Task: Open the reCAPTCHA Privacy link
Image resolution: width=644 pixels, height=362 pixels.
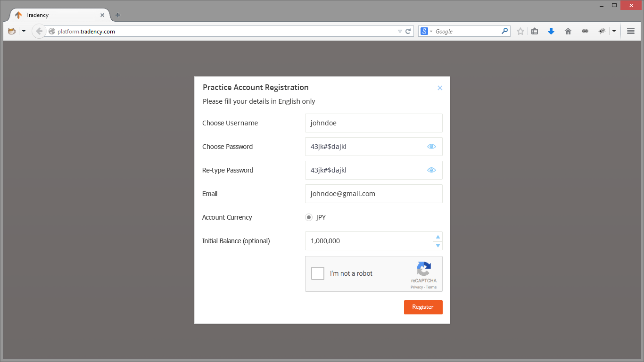Action: click(416, 287)
